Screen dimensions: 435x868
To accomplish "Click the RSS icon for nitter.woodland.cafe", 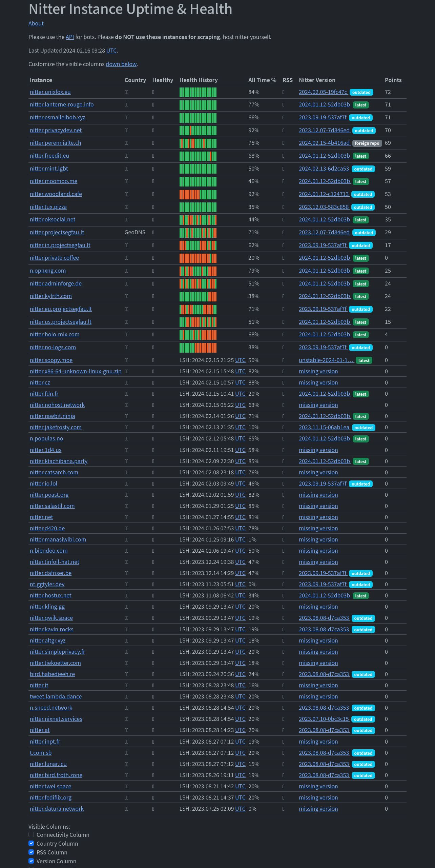I will [x=284, y=194].
